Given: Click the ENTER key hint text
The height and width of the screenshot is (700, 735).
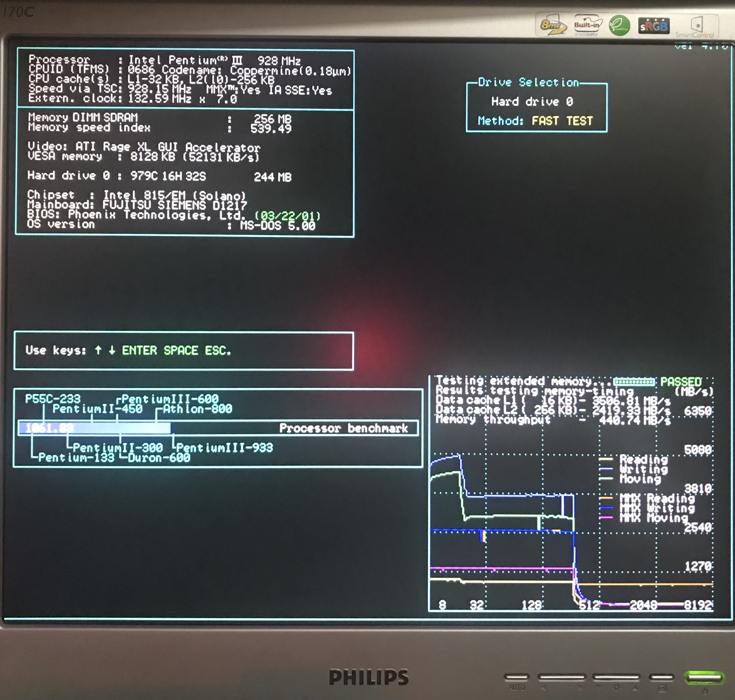Looking at the screenshot, I should coord(139,350).
